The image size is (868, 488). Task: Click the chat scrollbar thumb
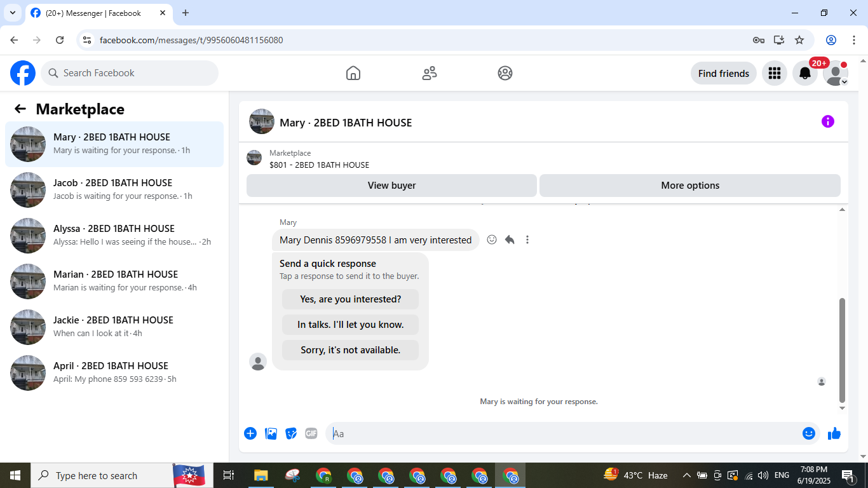843,350
